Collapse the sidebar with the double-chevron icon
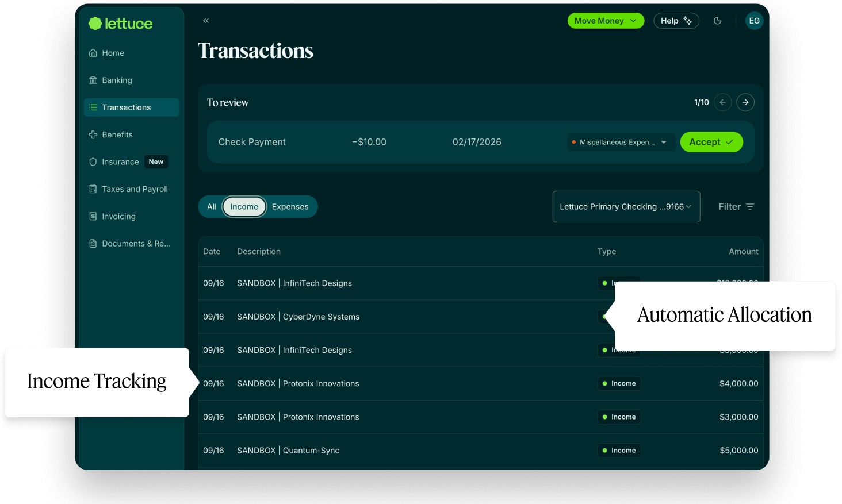The height and width of the screenshot is (504, 842). click(206, 21)
